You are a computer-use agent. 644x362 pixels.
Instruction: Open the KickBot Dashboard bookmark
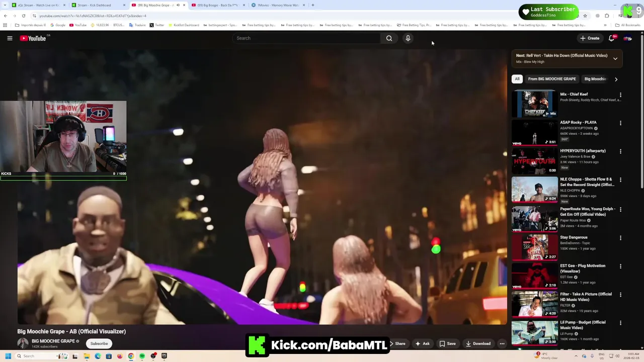[x=184, y=25]
